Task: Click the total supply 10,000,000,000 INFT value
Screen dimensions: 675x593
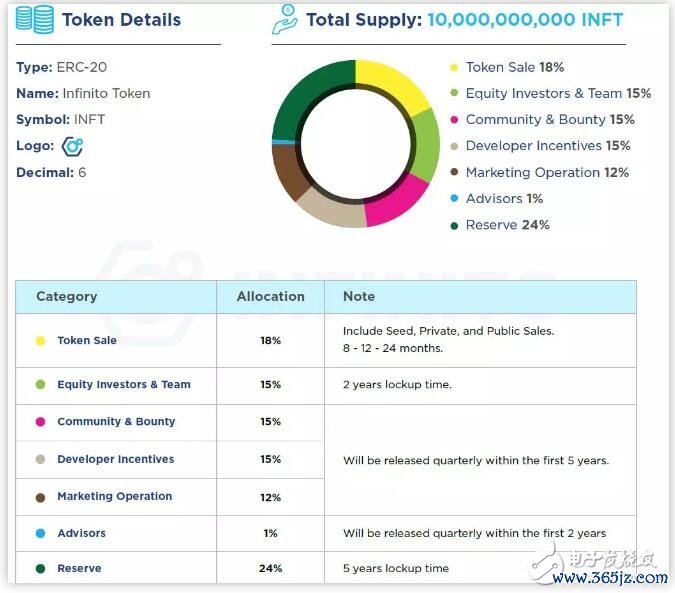Action: 525,20
